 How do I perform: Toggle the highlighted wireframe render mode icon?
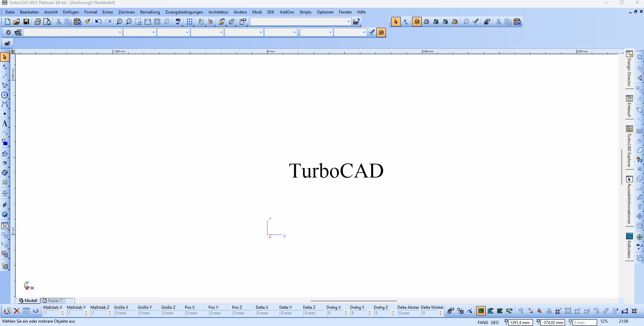point(417,22)
